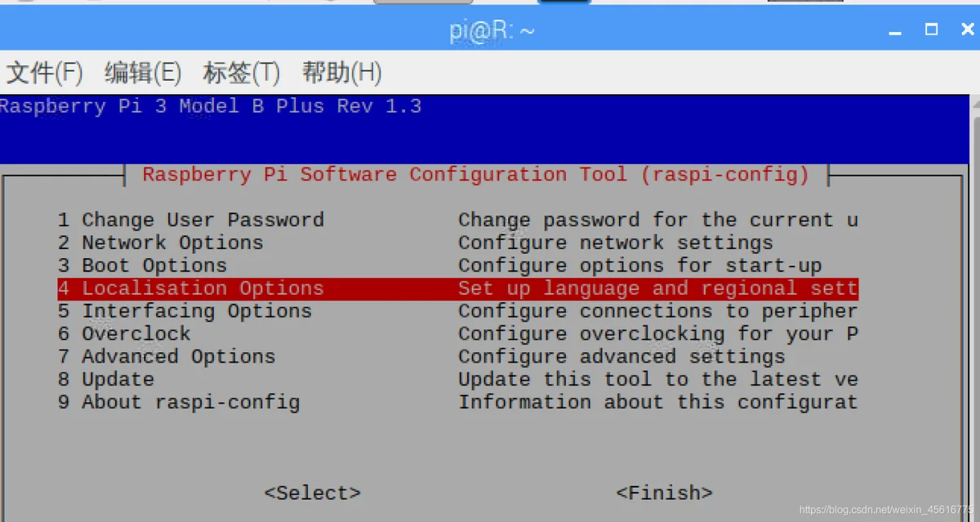Choose Interfacing Options entry

click(457, 311)
